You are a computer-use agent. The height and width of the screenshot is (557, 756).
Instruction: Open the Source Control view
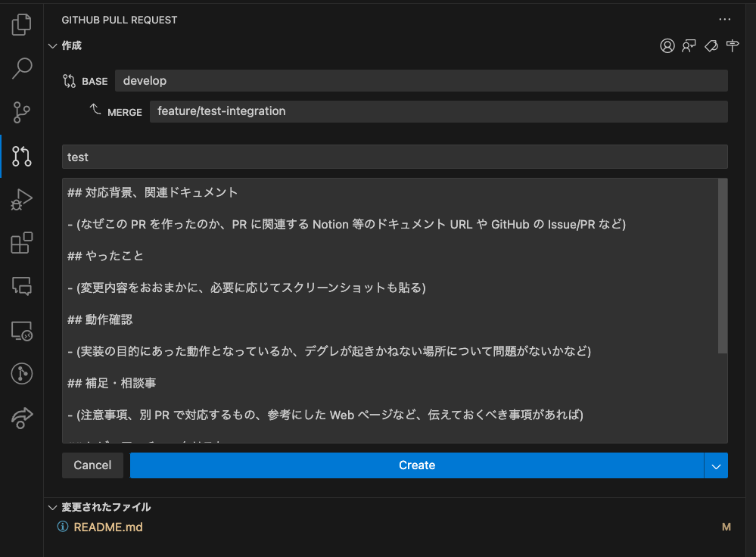(x=22, y=112)
